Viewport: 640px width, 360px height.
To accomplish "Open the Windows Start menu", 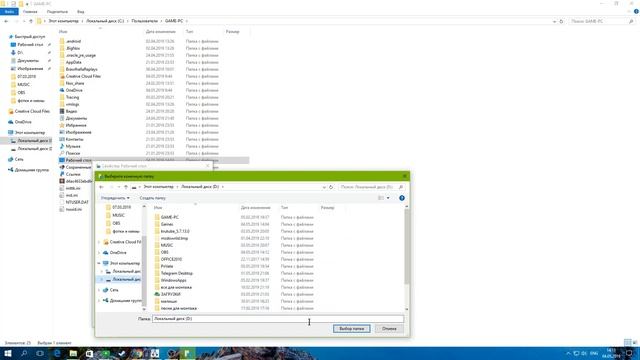I will (8, 353).
